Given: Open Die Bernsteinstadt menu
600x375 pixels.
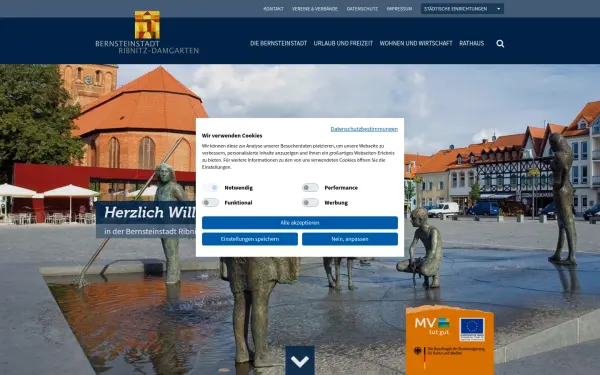Looking at the screenshot, I should coord(279,43).
